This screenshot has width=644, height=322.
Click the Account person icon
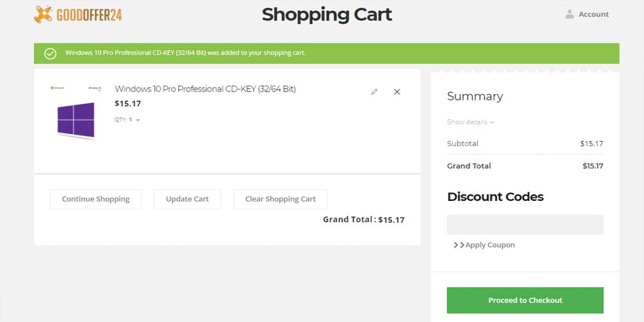[569, 14]
